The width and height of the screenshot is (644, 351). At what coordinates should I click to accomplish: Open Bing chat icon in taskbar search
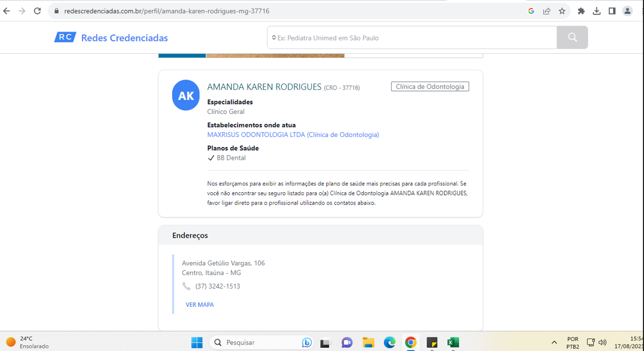coord(307,342)
